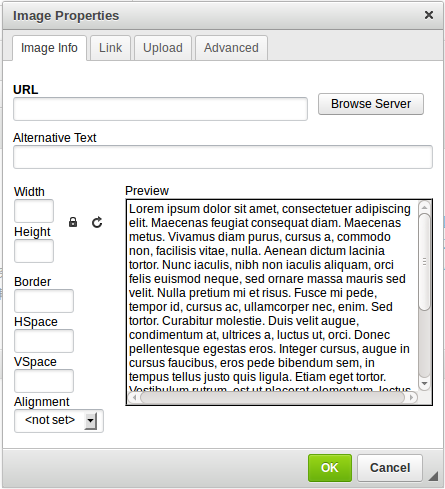Click the URL label
Image resolution: width=445 pixels, height=489 pixels.
point(26,90)
